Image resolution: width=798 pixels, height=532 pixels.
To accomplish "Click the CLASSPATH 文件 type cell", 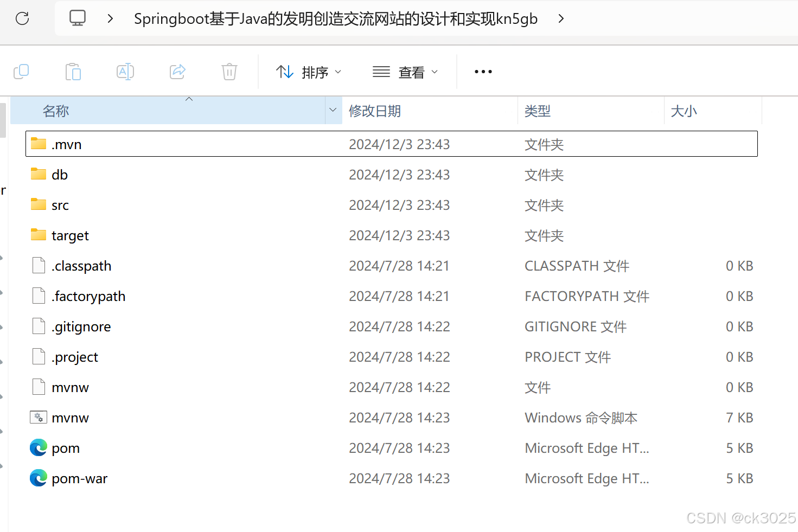I will [x=577, y=266].
